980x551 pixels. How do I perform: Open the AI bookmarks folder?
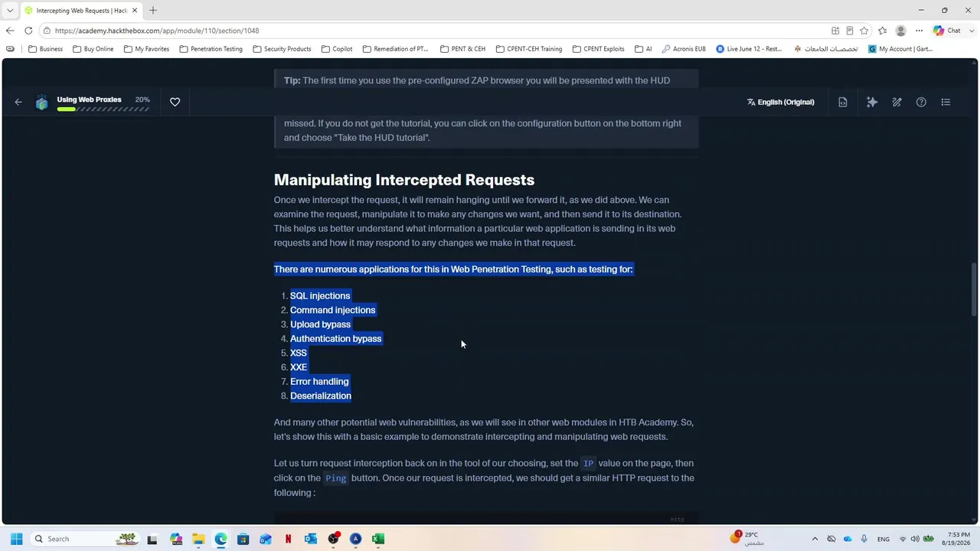click(643, 49)
